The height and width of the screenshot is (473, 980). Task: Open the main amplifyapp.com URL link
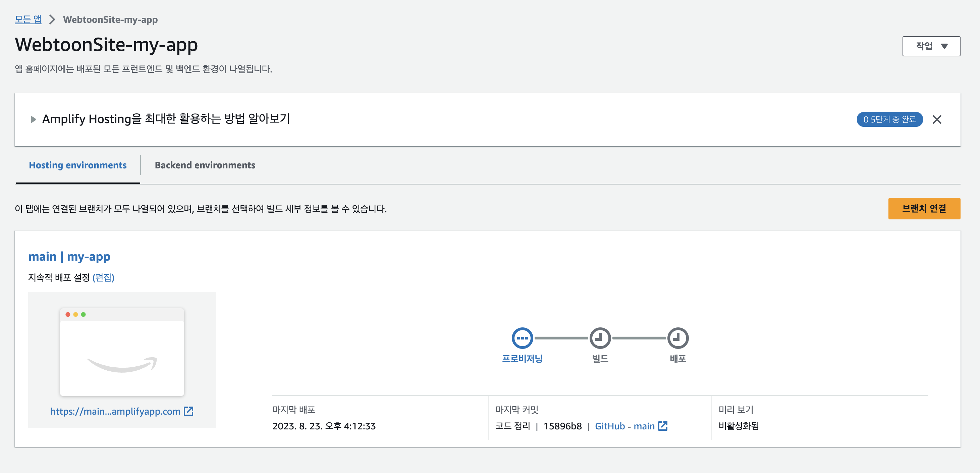[115, 411]
